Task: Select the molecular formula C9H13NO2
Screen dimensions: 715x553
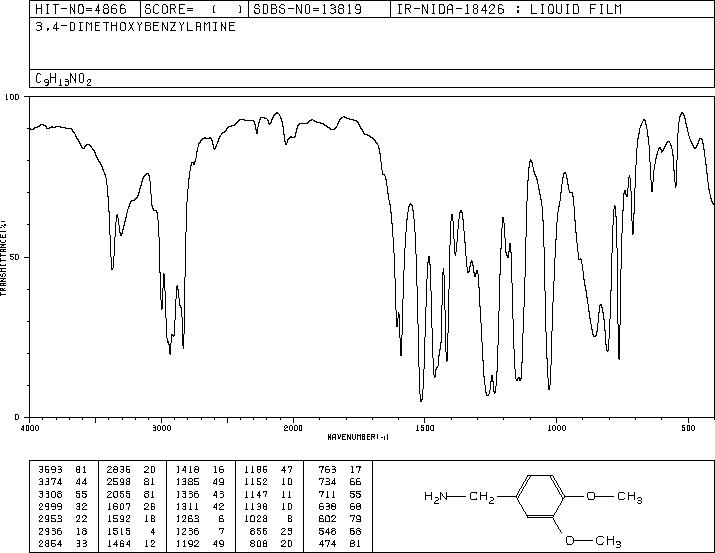Action: tap(63, 80)
